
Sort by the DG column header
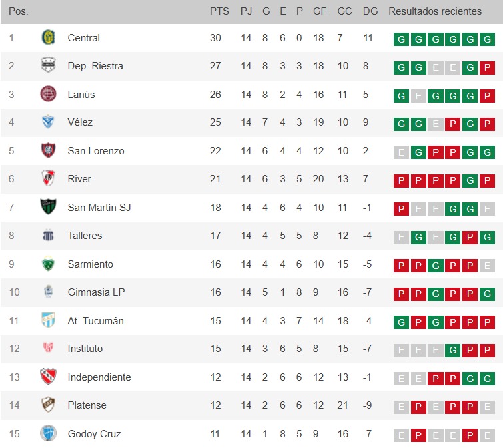[370, 11]
